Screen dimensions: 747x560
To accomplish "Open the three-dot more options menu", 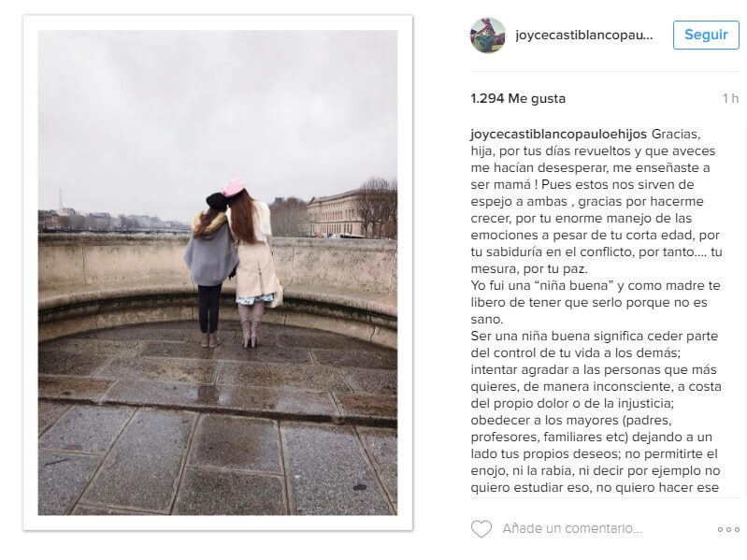I will [728, 529].
